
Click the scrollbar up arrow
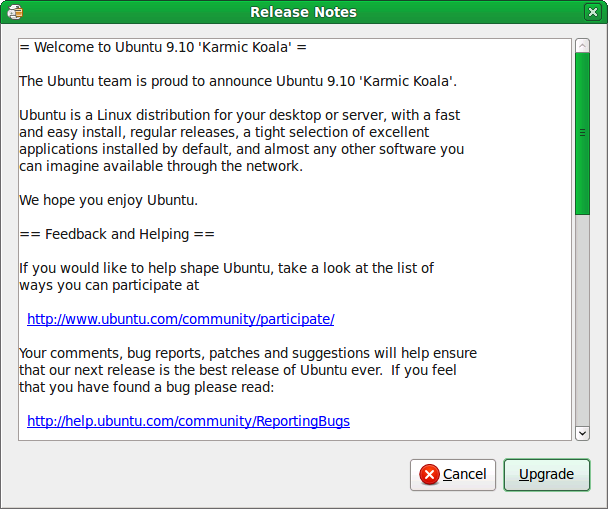[x=582, y=46]
